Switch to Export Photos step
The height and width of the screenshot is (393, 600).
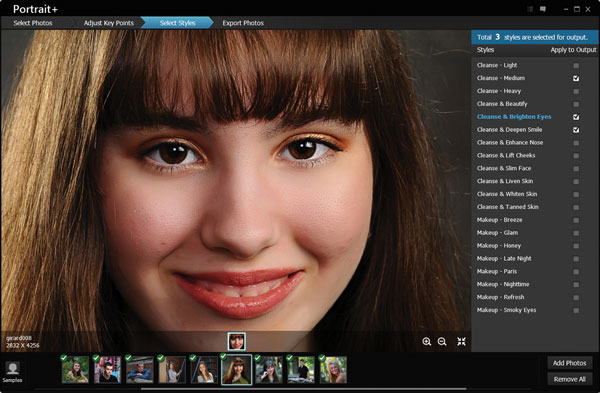pos(243,23)
